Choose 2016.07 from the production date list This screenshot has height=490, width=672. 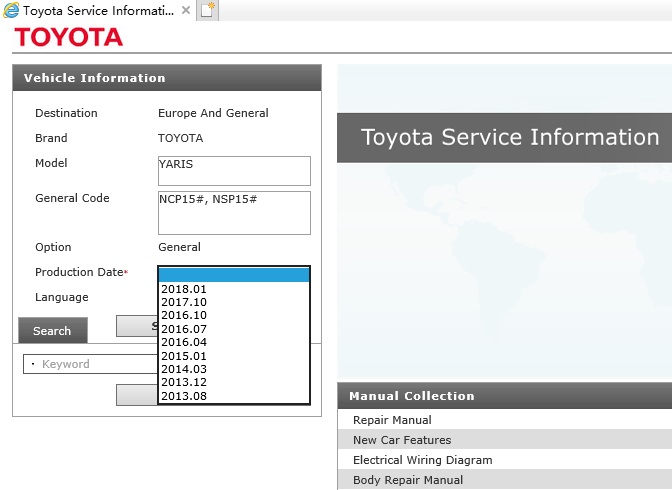click(x=234, y=329)
